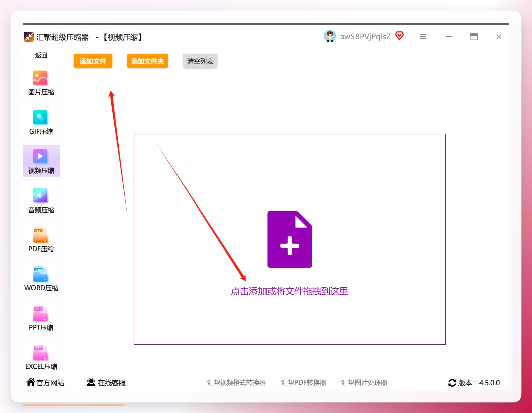Select the PDF压缩 sidebar icon

40,235
